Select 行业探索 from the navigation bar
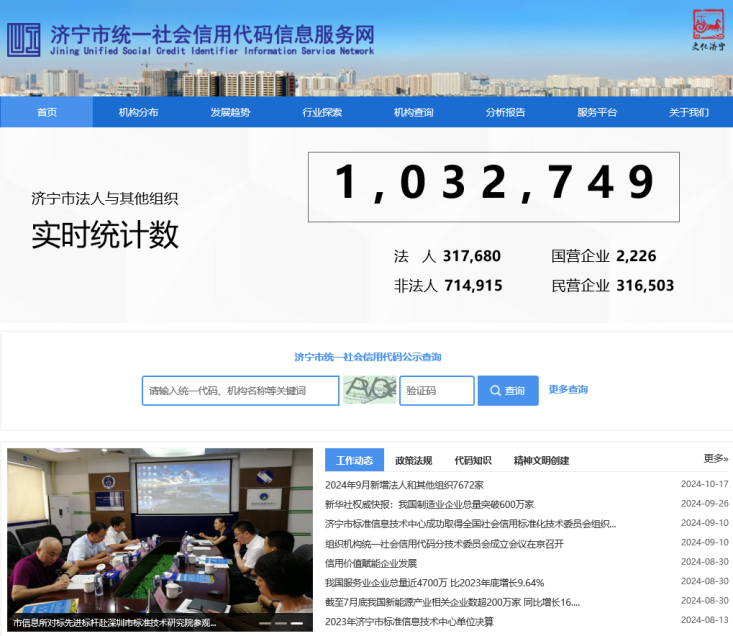 [322, 112]
